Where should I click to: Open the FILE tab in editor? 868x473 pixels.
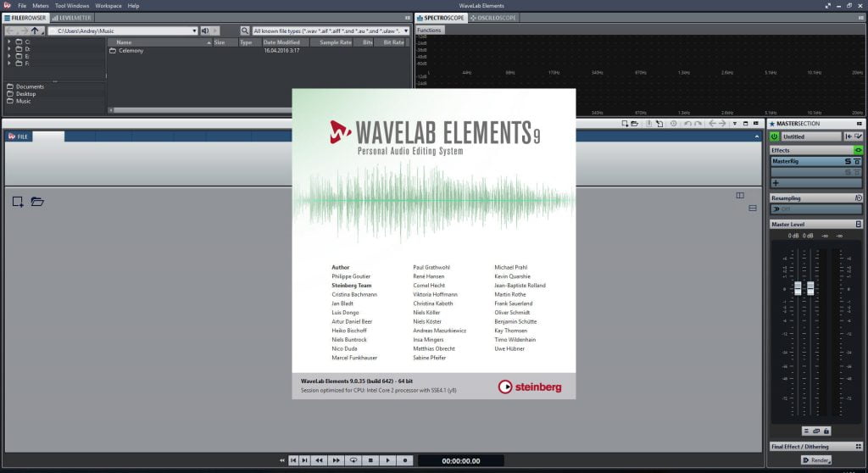coord(19,136)
